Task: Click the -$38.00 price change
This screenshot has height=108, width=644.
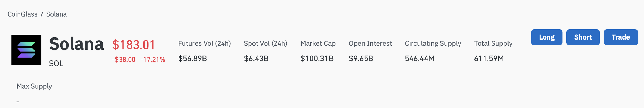Action: click(124, 60)
